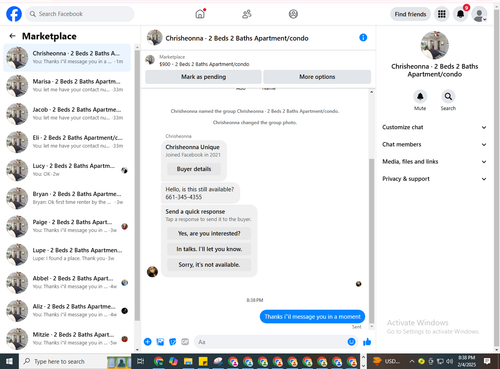This screenshot has width=500, height=369.
Task: Click the listing thumbnail beside $900 listing title
Action: [x=150, y=60]
